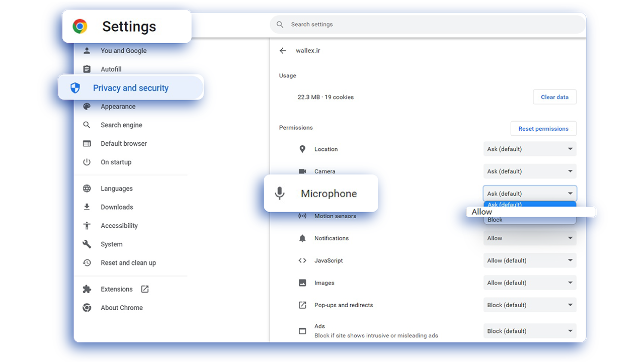Image resolution: width=644 pixels, height=362 pixels.
Task: Select Block option in Microphone list
Action: 530,220
